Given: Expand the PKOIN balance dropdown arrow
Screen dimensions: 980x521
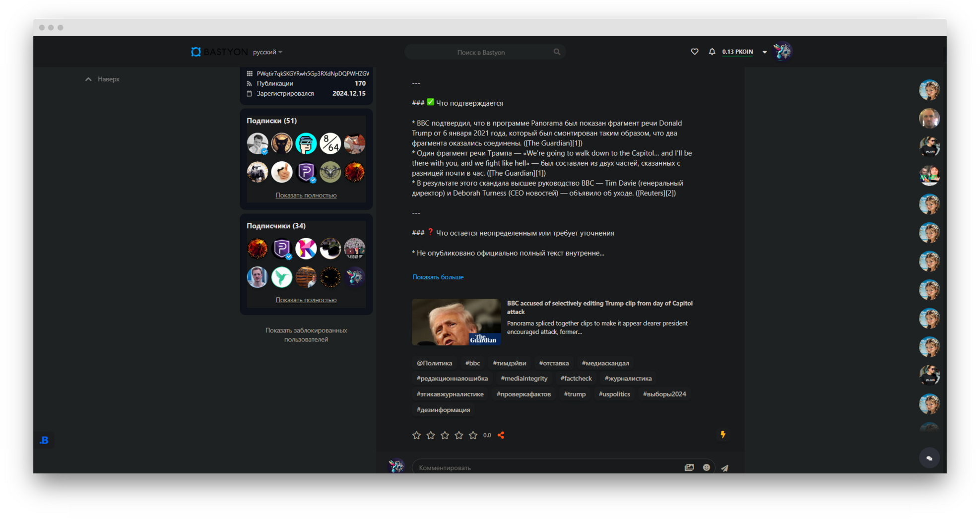Looking at the screenshot, I should click(x=765, y=52).
